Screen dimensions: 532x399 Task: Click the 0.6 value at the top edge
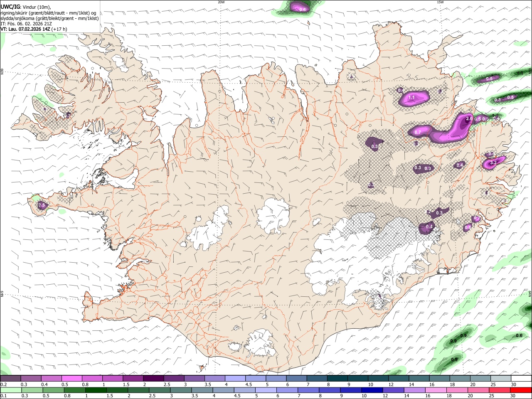[303, 9]
